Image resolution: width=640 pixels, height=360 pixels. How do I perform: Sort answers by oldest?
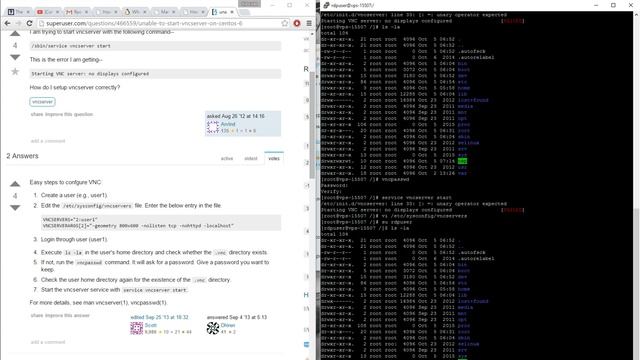[251, 158]
